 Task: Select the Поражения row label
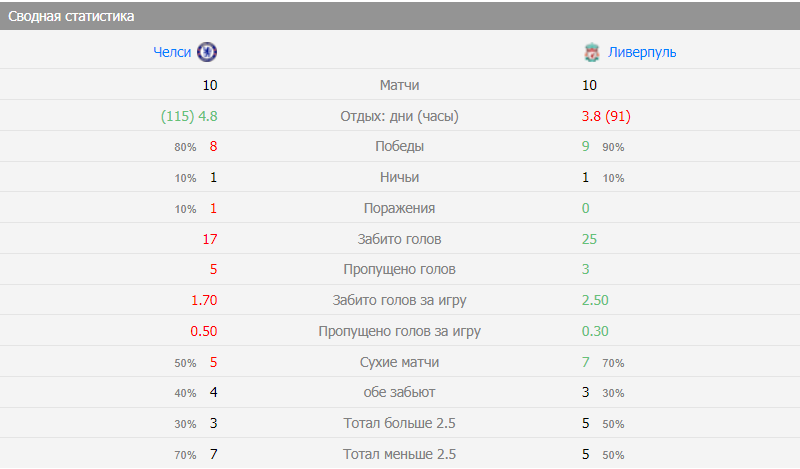(x=399, y=208)
